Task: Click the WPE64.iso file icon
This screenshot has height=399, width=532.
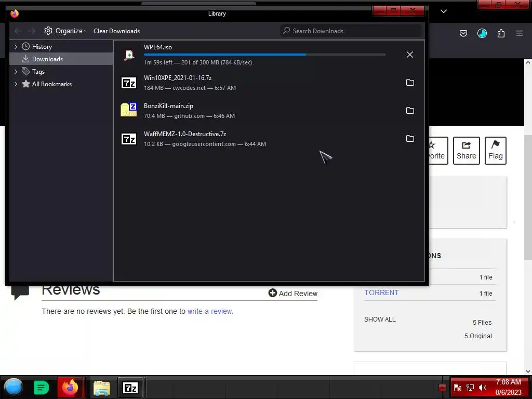Action: (129, 55)
